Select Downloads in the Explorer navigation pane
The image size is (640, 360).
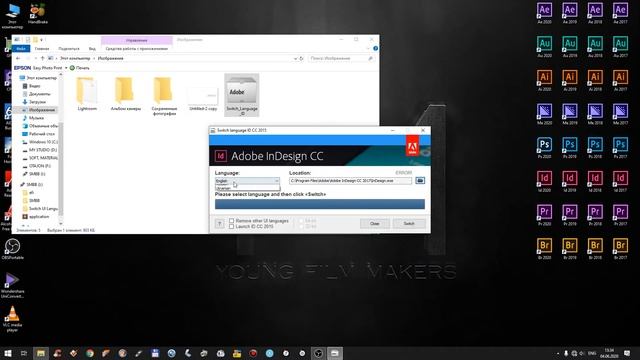[38, 102]
